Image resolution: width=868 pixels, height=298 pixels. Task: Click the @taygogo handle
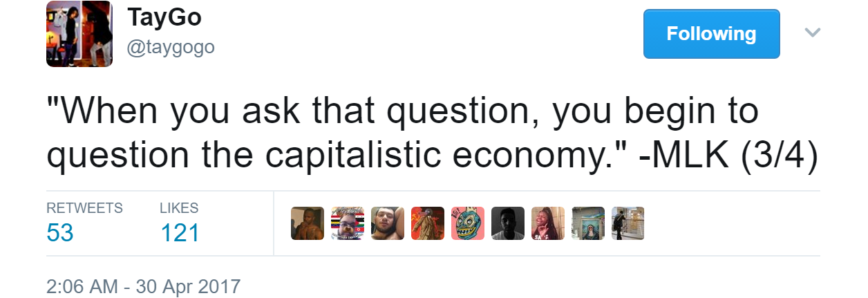tap(171, 47)
